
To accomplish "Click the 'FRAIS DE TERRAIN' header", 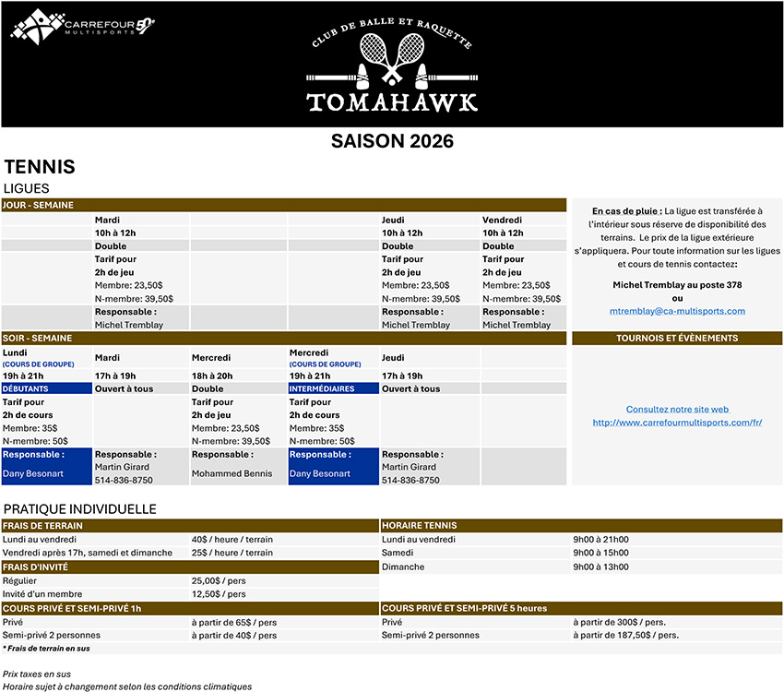I will [x=190, y=526].
